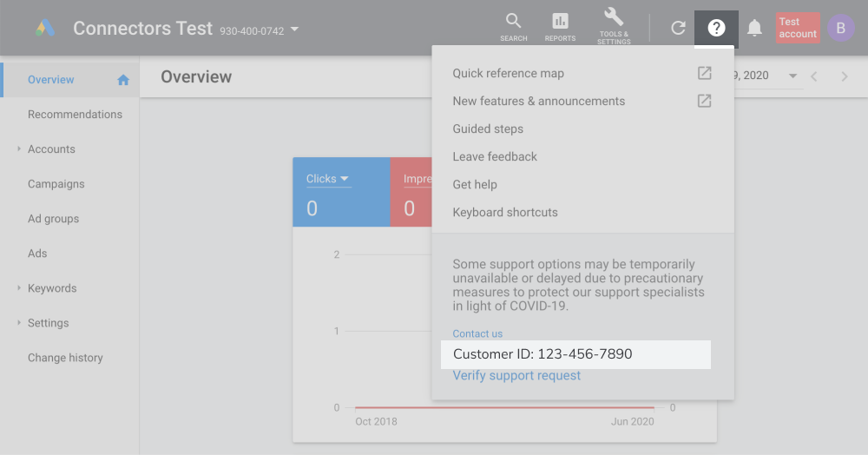Click the Contact us link
This screenshot has height=455, width=868.
point(477,333)
